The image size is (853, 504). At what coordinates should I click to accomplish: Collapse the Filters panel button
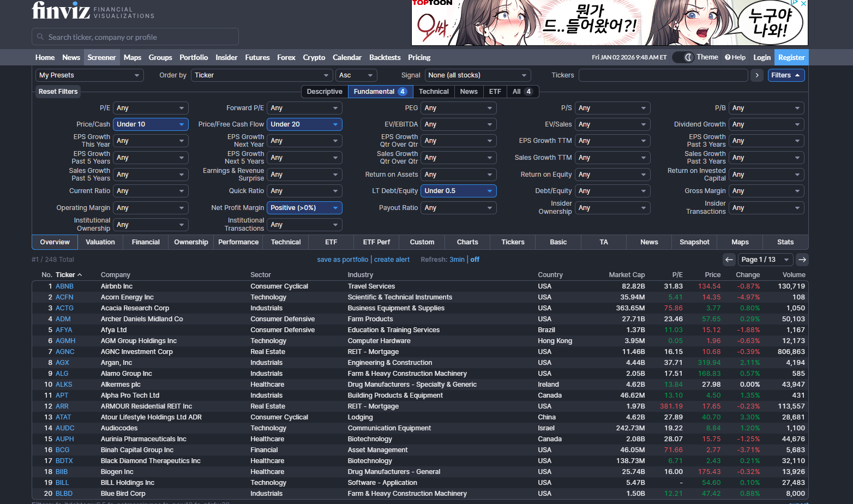(x=786, y=75)
